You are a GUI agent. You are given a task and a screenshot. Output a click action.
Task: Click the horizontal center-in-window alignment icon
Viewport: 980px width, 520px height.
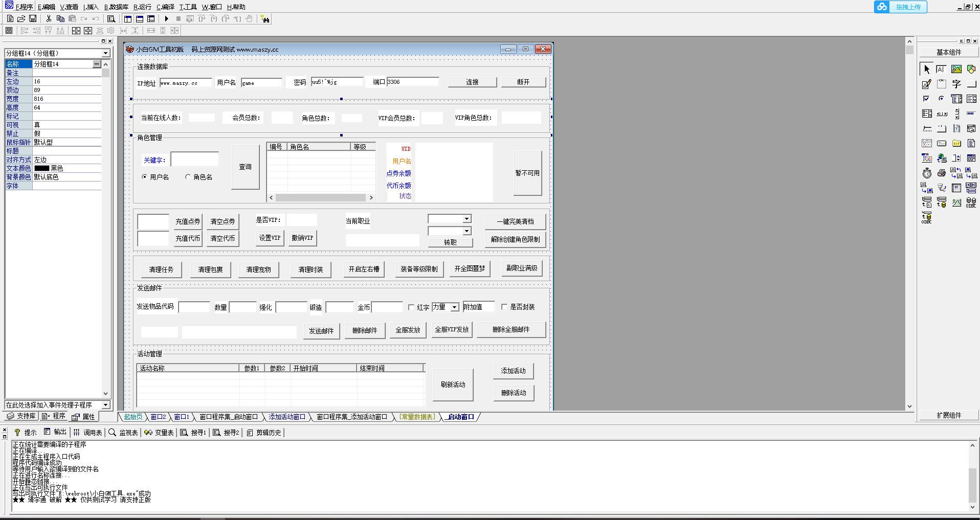point(76,31)
